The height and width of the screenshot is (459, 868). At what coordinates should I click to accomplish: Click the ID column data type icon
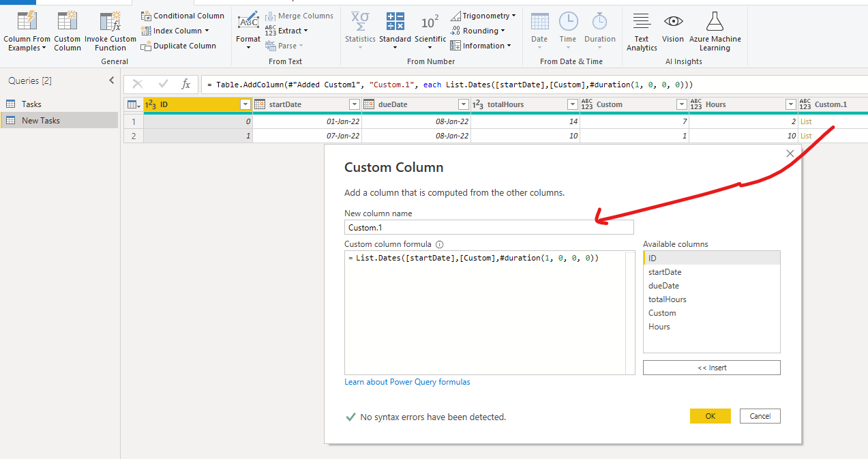151,104
